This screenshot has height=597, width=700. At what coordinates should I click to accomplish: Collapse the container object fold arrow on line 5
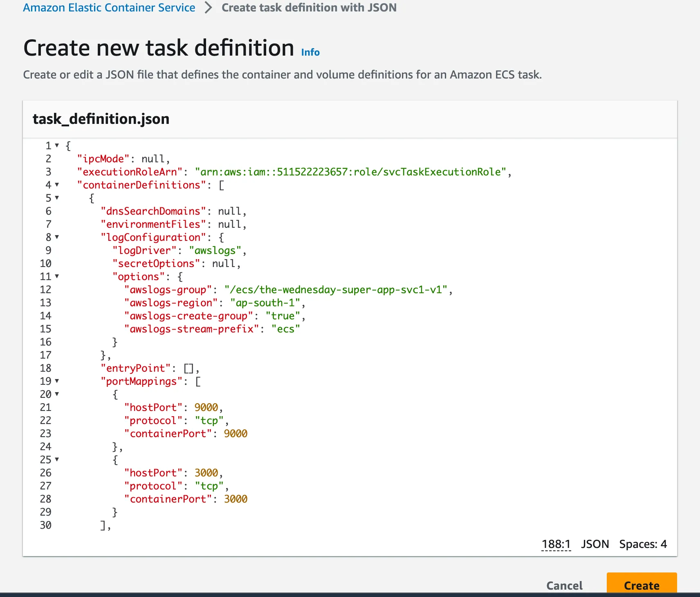pos(57,198)
